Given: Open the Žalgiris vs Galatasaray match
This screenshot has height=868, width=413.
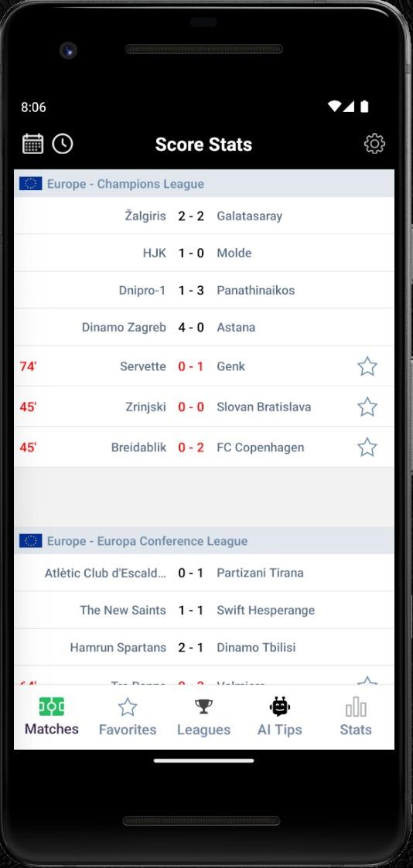Looking at the screenshot, I should click(x=204, y=216).
